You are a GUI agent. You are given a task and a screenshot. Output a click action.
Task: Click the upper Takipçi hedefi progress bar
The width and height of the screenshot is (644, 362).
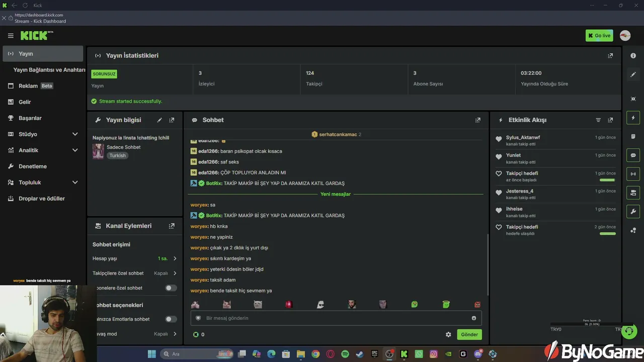[x=607, y=180]
